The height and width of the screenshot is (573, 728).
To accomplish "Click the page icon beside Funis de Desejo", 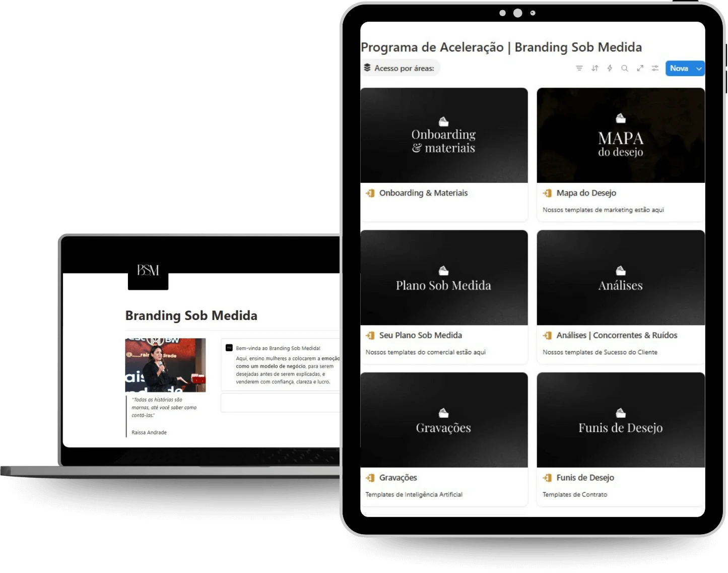I will point(548,478).
